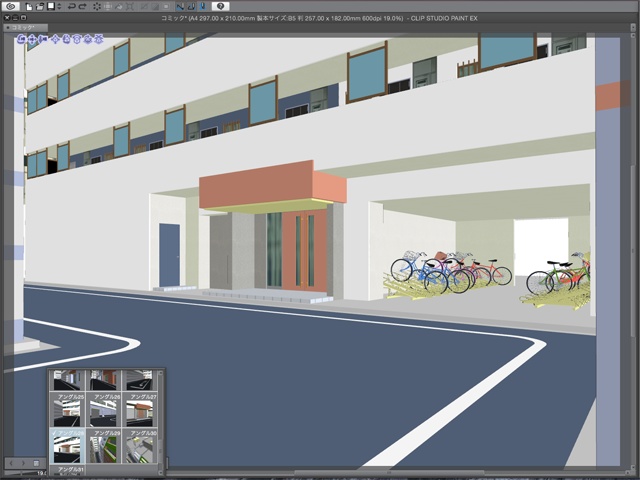Click the previous arrow on object launcher
The image size is (640, 480).
(10, 463)
